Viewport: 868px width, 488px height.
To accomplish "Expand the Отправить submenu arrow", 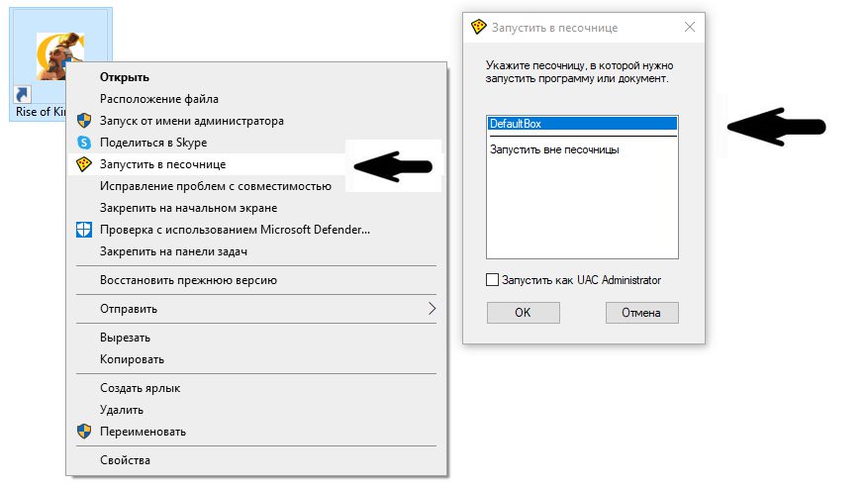I will click(432, 309).
